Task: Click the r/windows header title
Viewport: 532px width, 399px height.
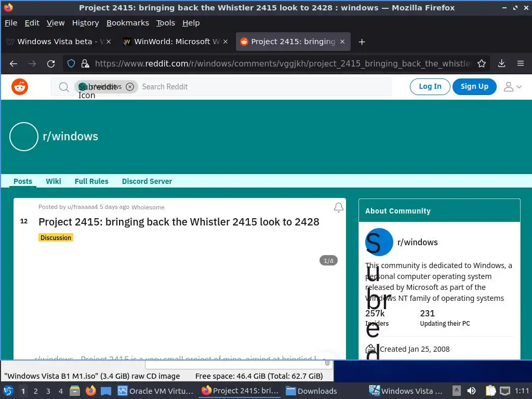Action: click(70, 137)
